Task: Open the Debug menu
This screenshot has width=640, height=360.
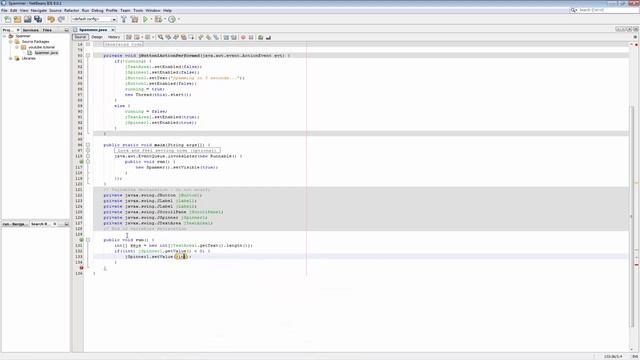Action: [x=97, y=10]
